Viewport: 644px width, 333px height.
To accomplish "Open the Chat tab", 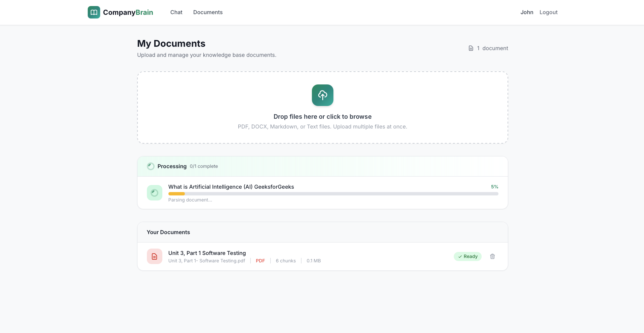I will 176,12.
